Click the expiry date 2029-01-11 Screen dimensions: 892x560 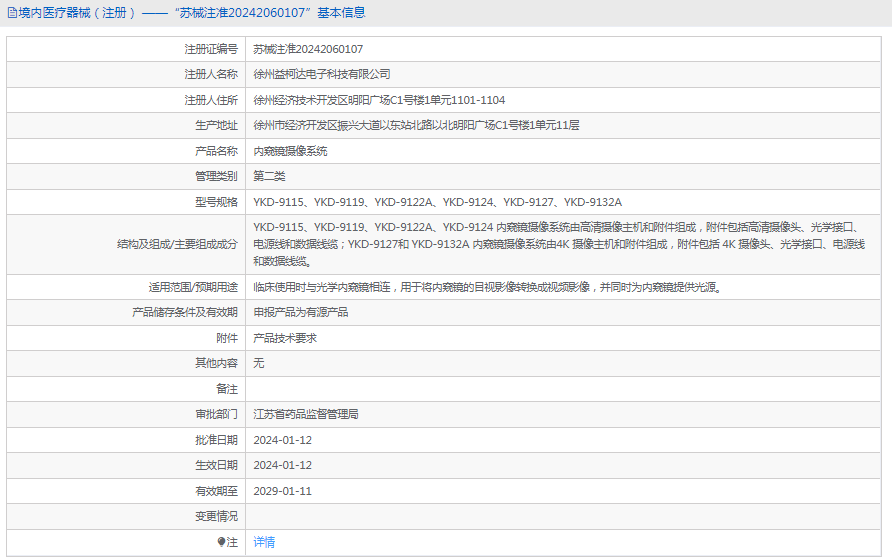coord(283,491)
